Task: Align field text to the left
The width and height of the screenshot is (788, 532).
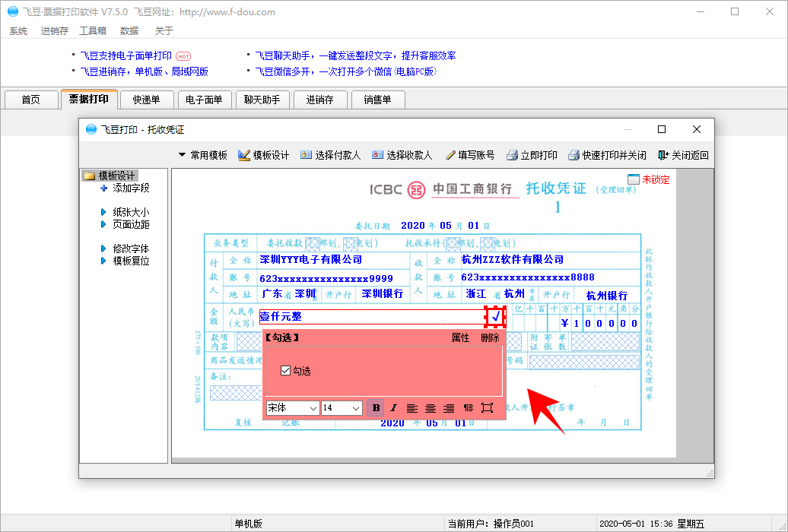Action: point(412,408)
